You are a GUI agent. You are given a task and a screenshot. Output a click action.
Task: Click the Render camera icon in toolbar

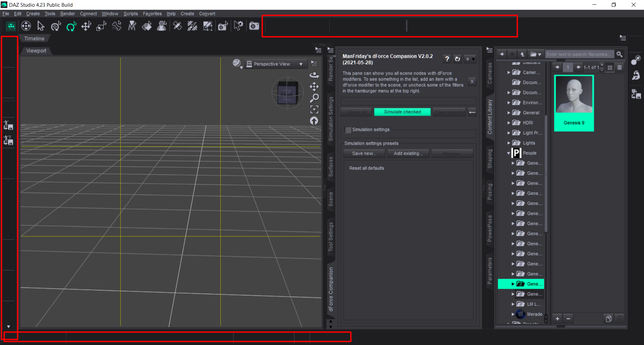[254, 26]
